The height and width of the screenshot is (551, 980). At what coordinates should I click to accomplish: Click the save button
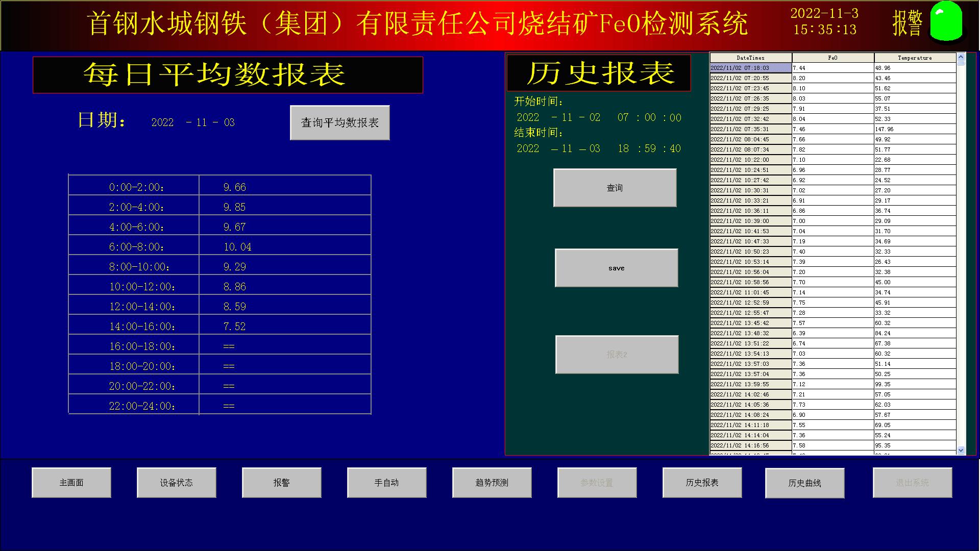point(617,268)
